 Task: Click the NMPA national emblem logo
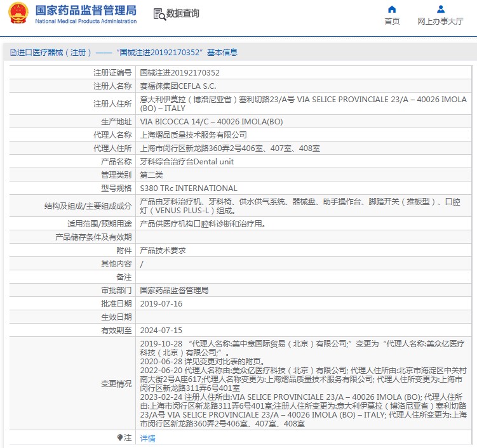18,13
